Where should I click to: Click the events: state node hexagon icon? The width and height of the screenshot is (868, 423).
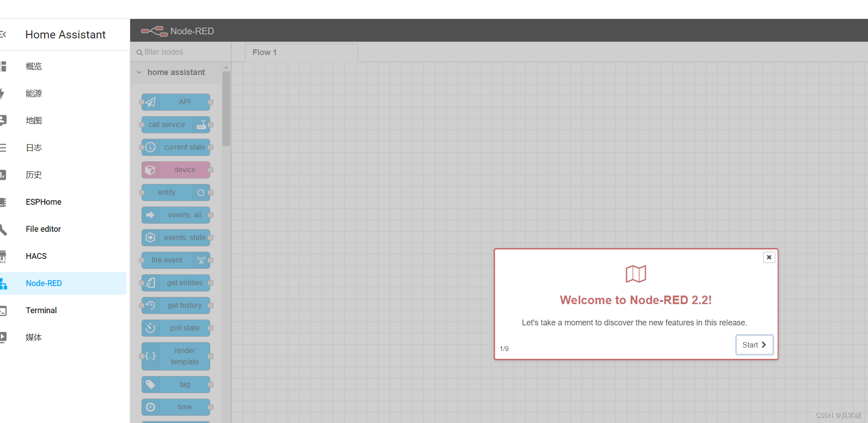(151, 238)
